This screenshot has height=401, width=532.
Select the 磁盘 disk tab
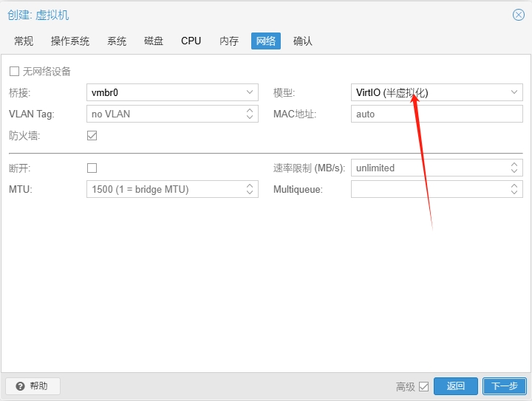(154, 41)
